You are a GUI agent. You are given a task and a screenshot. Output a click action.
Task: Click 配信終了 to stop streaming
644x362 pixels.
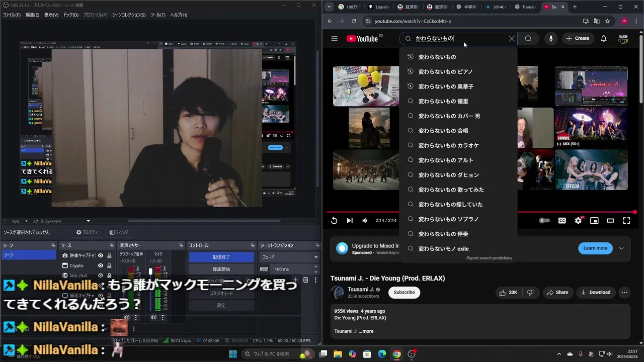[221, 257]
